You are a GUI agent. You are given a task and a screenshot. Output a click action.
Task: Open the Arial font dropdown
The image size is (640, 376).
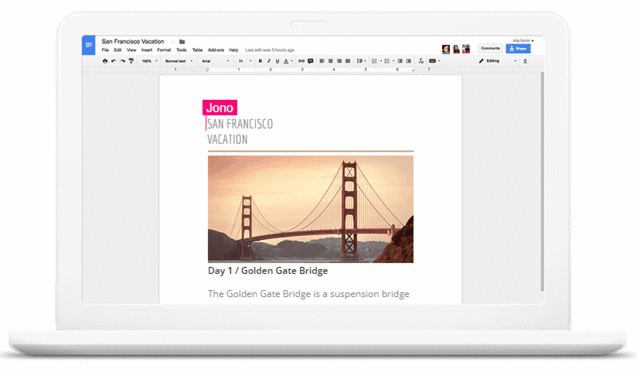(216, 61)
